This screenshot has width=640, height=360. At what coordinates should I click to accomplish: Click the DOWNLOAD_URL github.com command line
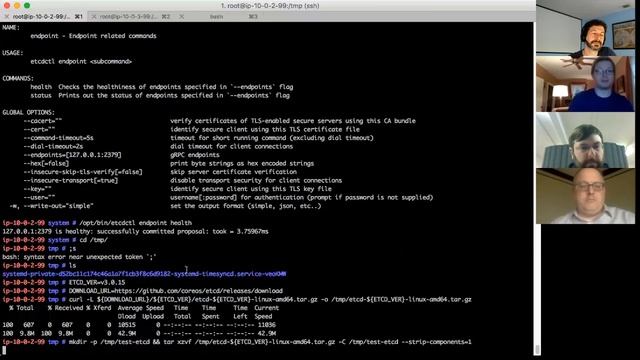[176, 291]
